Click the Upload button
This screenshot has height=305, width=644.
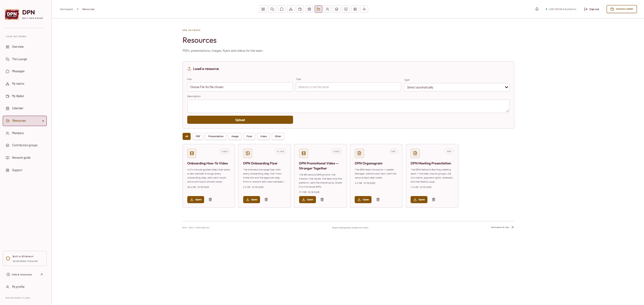click(x=240, y=120)
